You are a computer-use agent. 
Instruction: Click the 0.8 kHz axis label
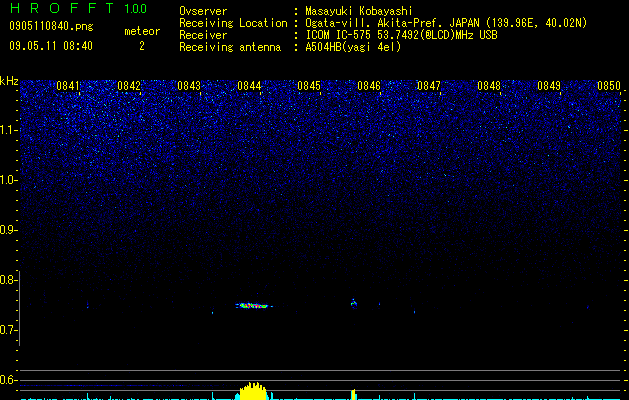8,280
